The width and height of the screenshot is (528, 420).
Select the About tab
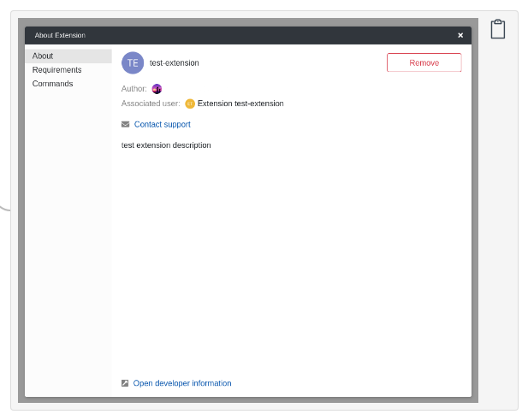click(x=68, y=56)
